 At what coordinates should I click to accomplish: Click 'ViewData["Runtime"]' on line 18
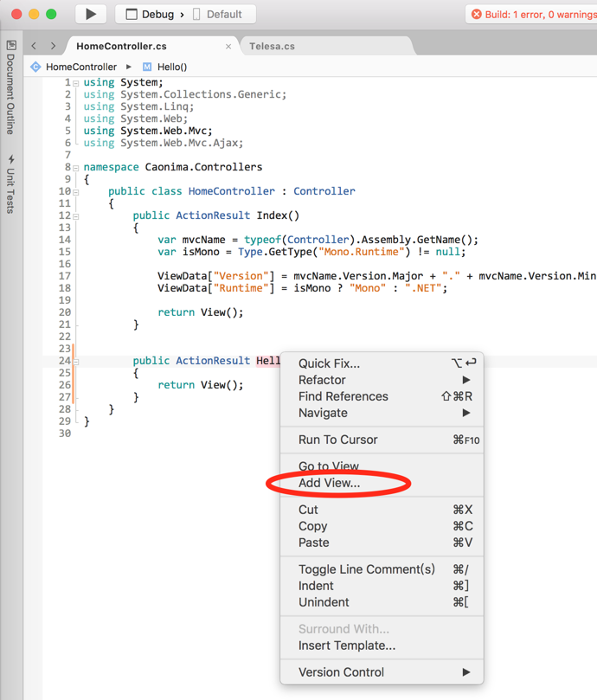pyautogui.click(x=215, y=288)
